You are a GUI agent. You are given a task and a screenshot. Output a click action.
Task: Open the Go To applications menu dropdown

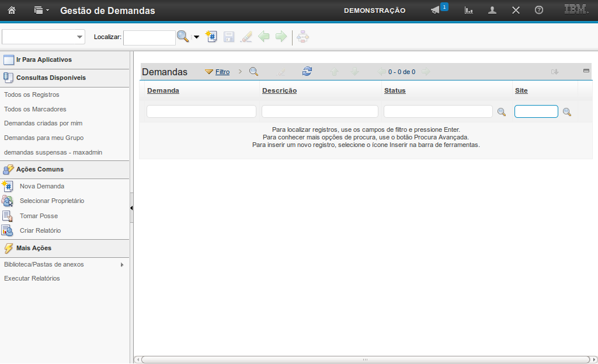[x=41, y=10]
